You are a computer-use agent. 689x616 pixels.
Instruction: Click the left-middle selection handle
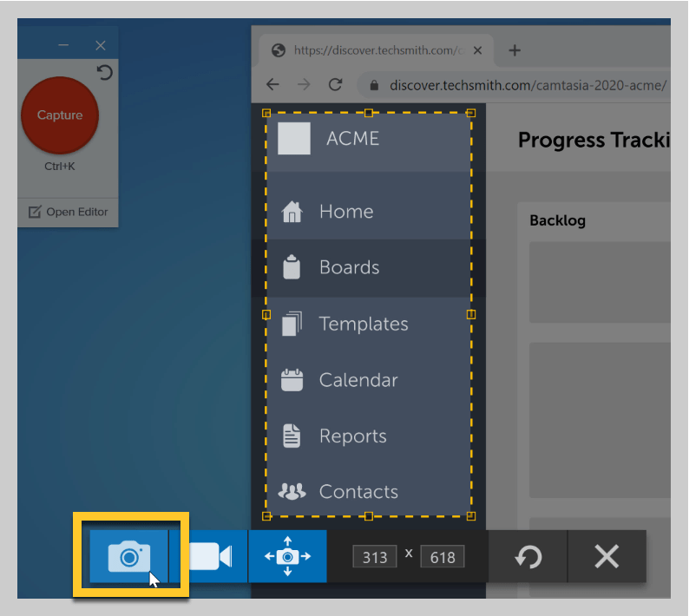[x=266, y=314]
